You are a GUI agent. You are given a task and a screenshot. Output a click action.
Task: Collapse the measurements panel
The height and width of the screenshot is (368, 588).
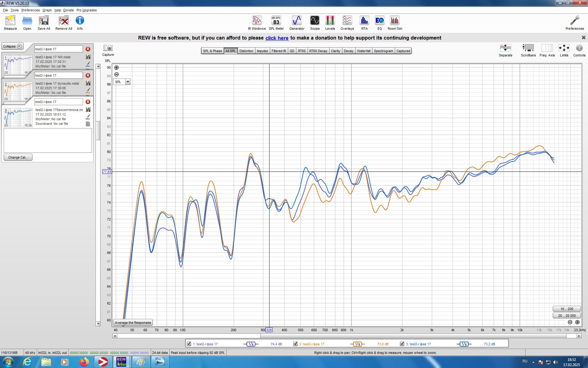[12, 46]
